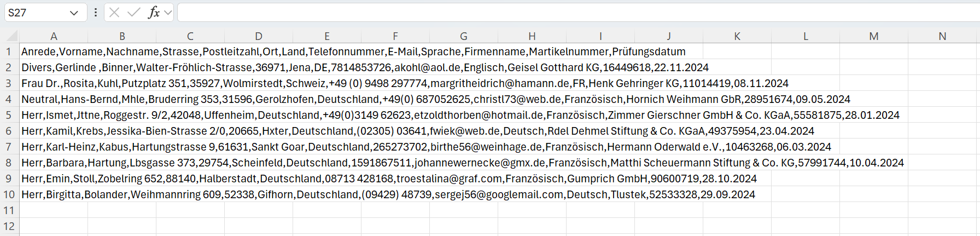
Task: Select column A header
Action: [54, 36]
